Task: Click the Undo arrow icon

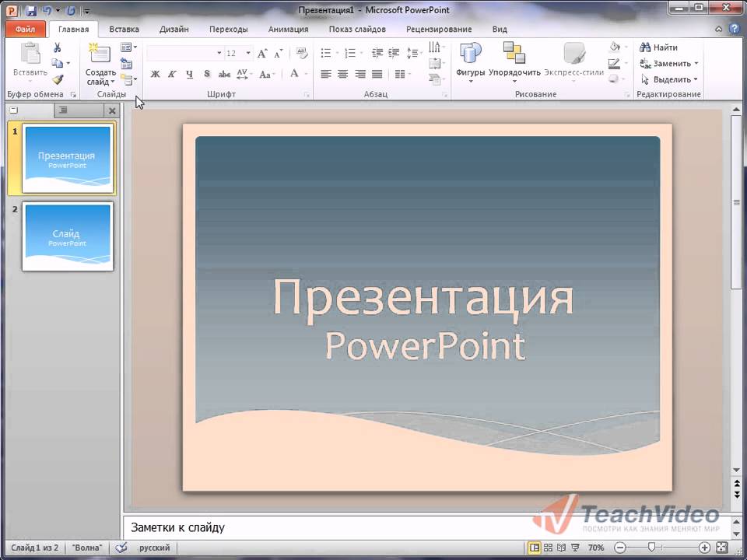Action: (47, 10)
